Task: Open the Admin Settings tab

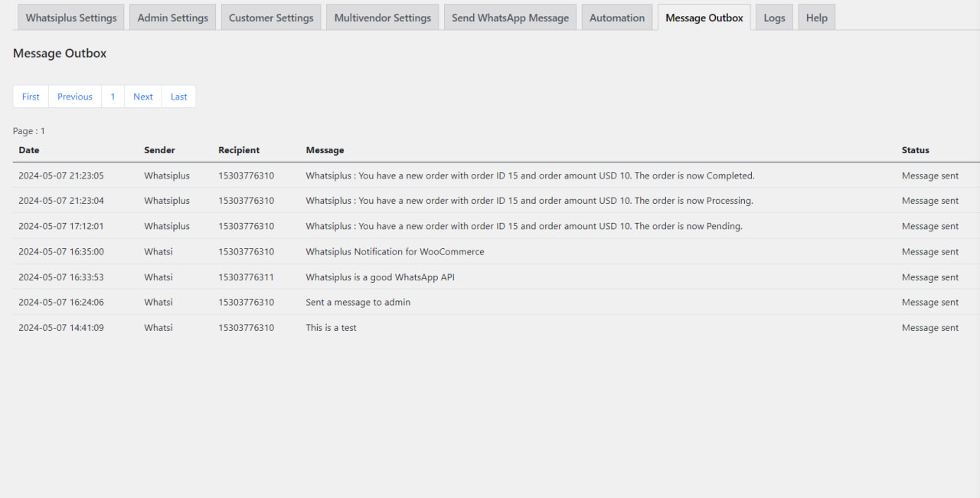Action: click(172, 17)
